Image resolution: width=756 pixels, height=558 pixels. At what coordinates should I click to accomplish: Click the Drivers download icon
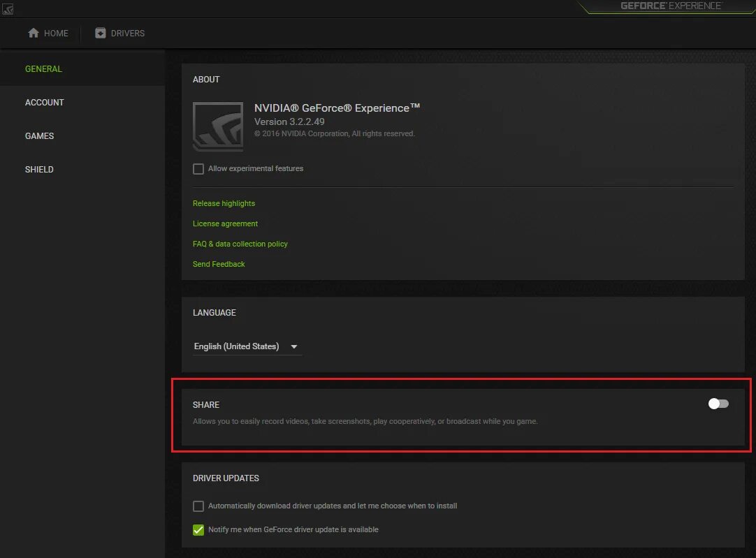point(101,33)
